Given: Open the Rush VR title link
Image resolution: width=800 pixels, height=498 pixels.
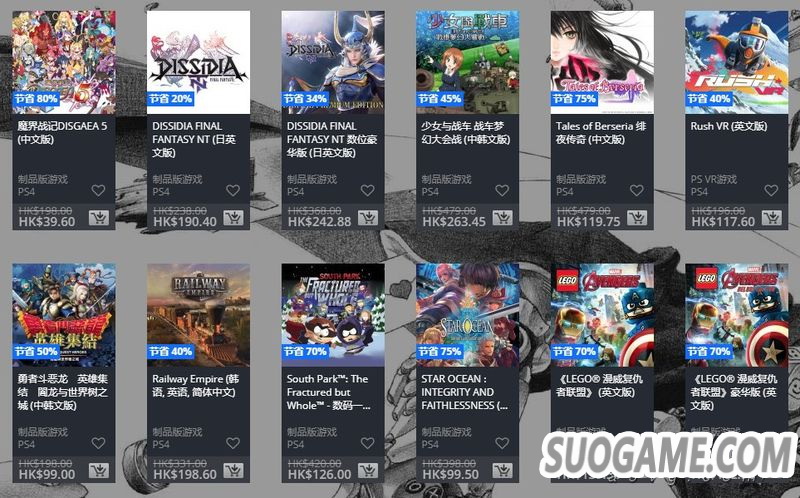Looking at the screenshot, I should tap(729, 126).
